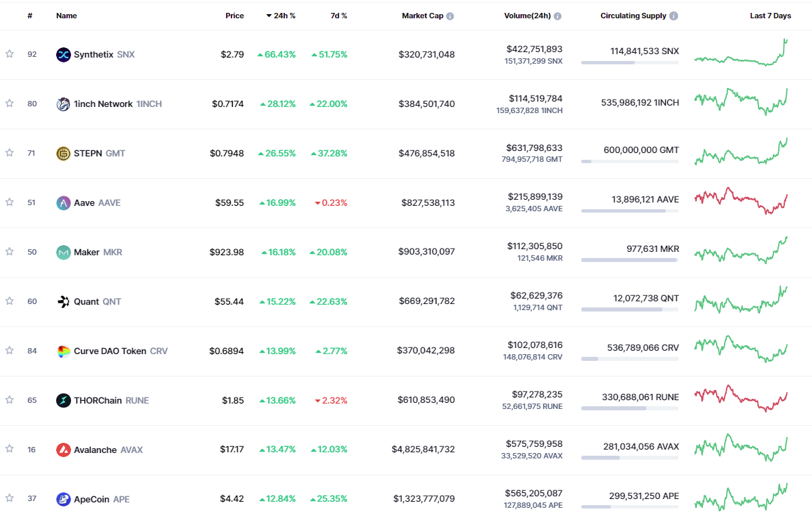Click ApeCoin volume $565,205,087
Viewport: 812px width, 518px height.
pyautogui.click(x=534, y=494)
